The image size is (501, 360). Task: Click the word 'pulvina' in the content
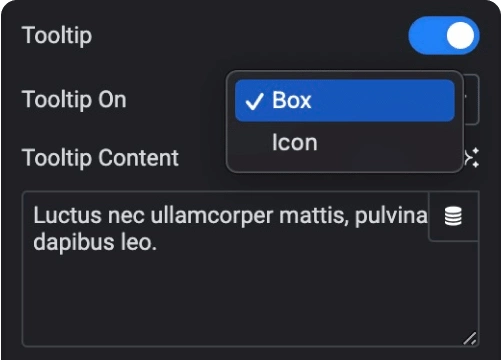(x=391, y=217)
